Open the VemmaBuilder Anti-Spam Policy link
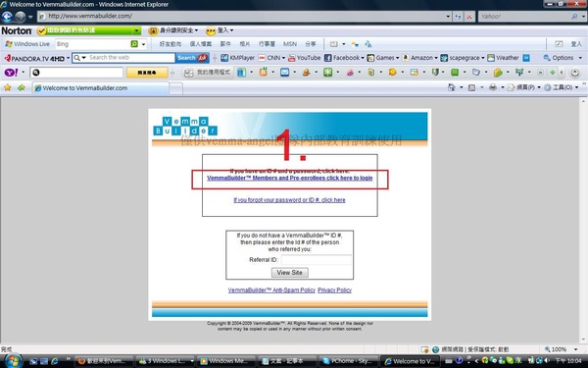Image resolution: width=588 pixels, height=368 pixels. (271, 290)
